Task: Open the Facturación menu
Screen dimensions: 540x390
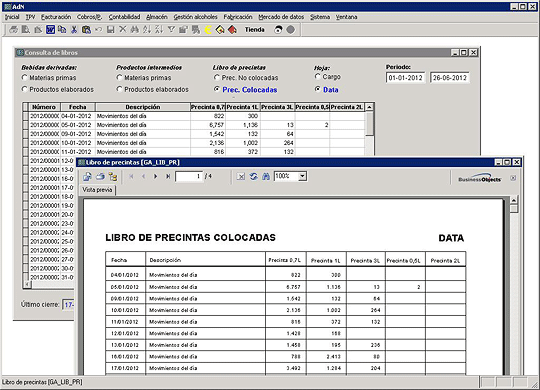Action: [x=56, y=17]
